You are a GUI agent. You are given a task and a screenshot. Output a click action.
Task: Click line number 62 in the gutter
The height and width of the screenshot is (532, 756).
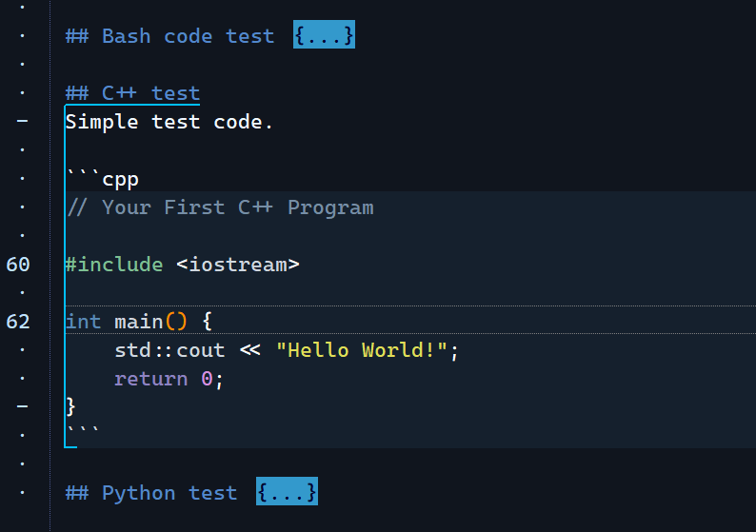18,322
